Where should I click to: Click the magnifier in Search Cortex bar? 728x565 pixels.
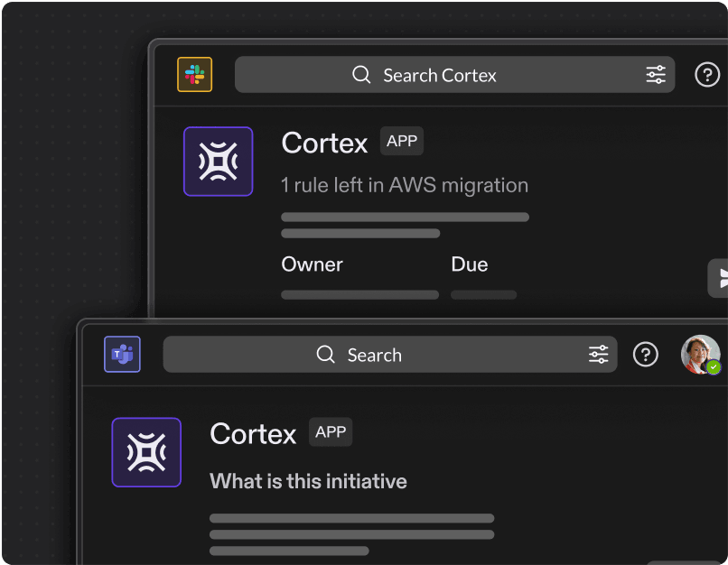click(361, 75)
